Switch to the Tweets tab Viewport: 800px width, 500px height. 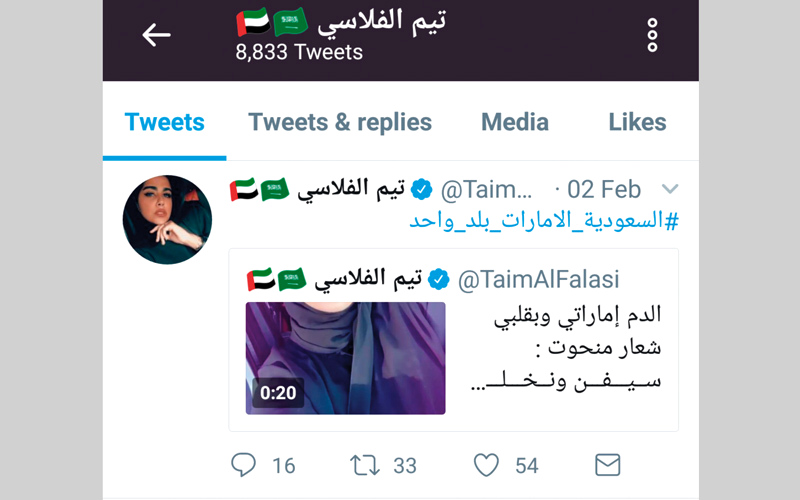pos(164,122)
